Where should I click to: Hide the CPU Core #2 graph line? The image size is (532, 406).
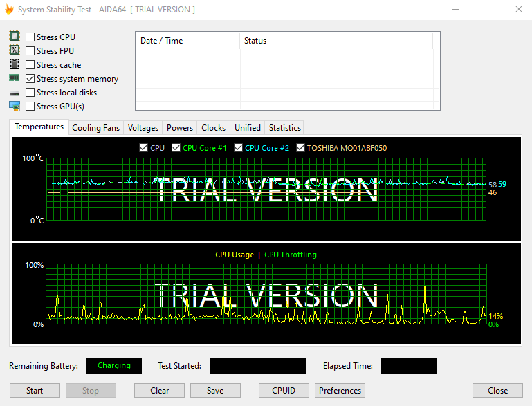238,148
